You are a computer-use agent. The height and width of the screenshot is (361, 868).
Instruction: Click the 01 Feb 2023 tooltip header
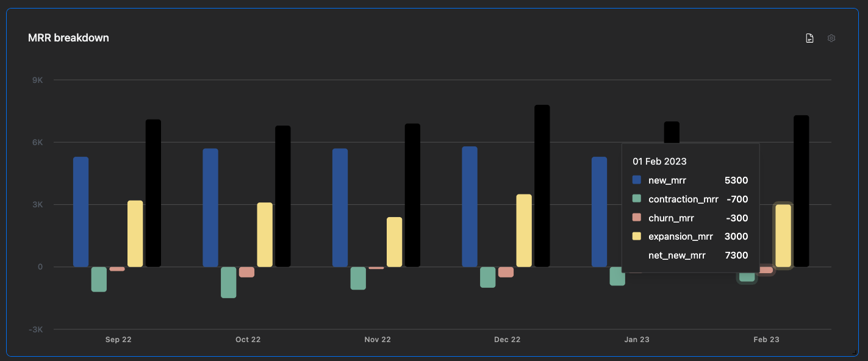[659, 162]
